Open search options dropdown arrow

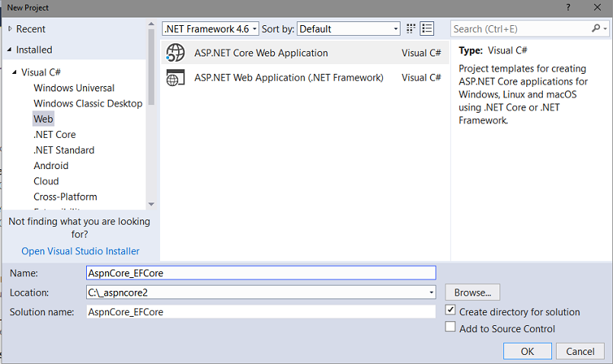click(x=605, y=28)
